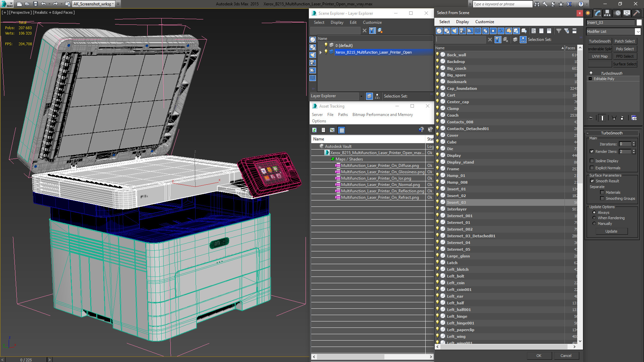Toggle Display Cameras filter in Select From Scene
644x362 pixels.
coord(462,31)
